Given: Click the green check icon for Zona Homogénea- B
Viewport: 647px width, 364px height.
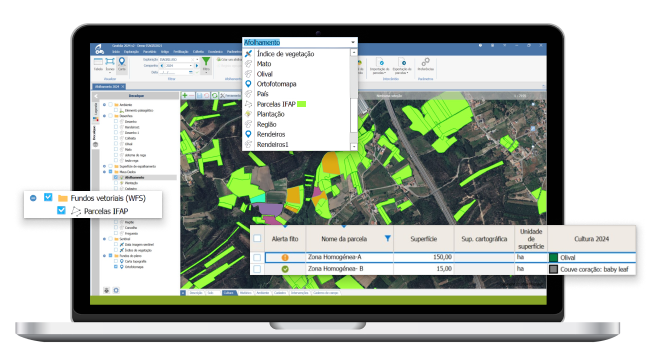Looking at the screenshot, I should click(x=285, y=269).
